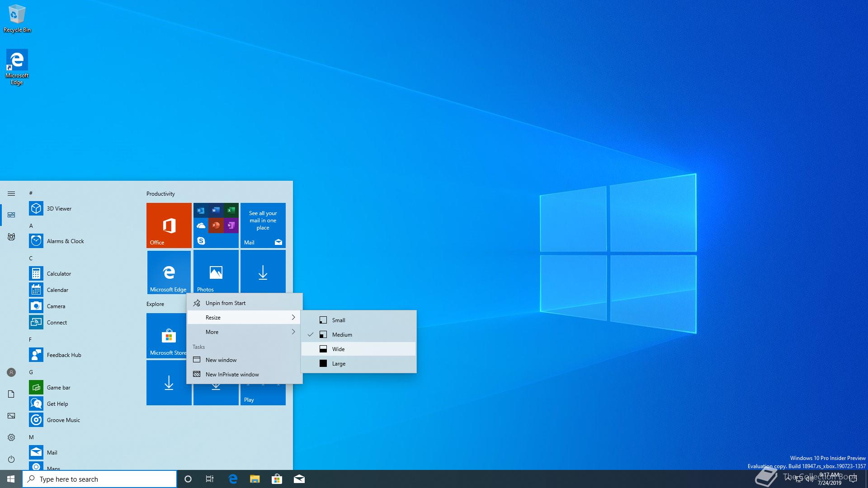This screenshot has width=868, height=488.
Task: Expand the Resize submenu
Action: click(x=245, y=317)
